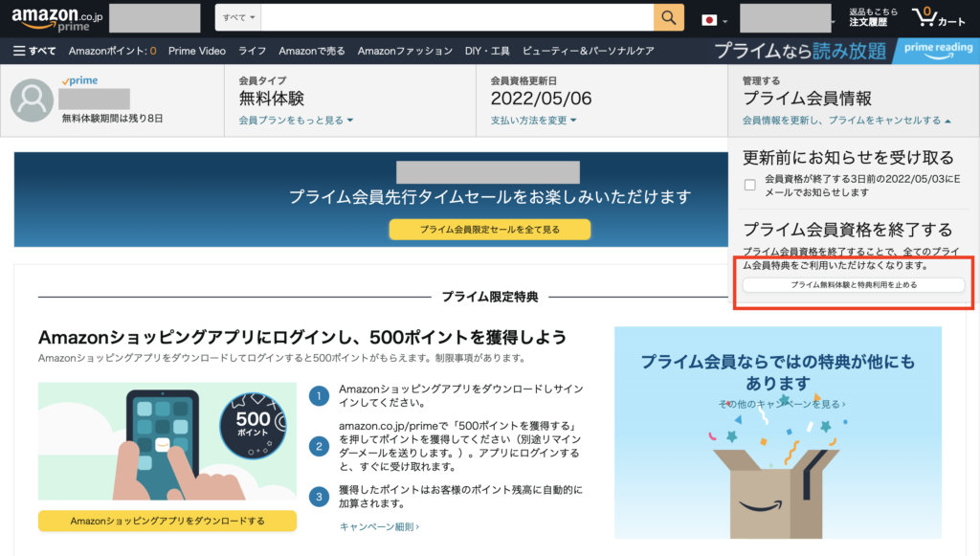Open Amazonファッション category
The image size is (980, 556).
(x=405, y=51)
